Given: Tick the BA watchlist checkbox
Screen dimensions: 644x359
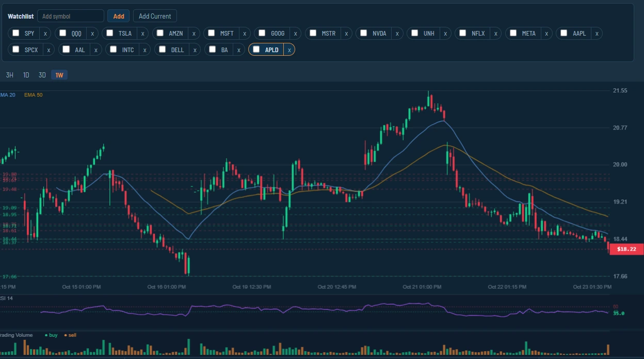Looking at the screenshot, I should [x=213, y=50].
